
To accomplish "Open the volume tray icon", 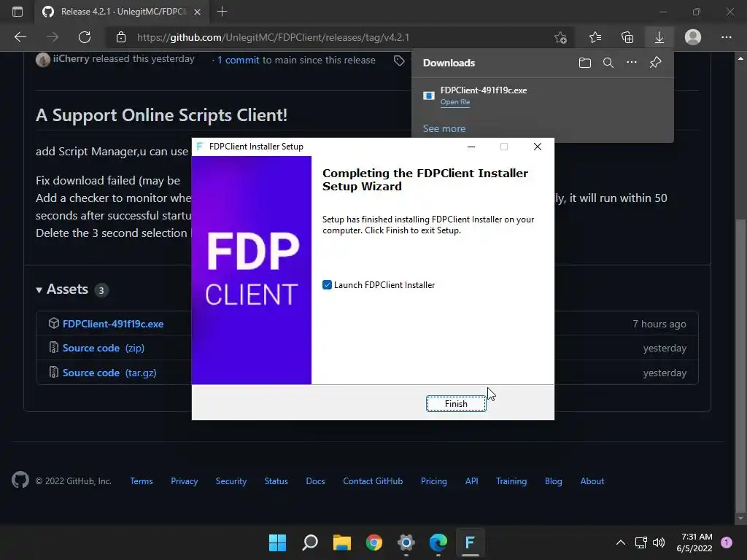I will click(x=659, y=542).
